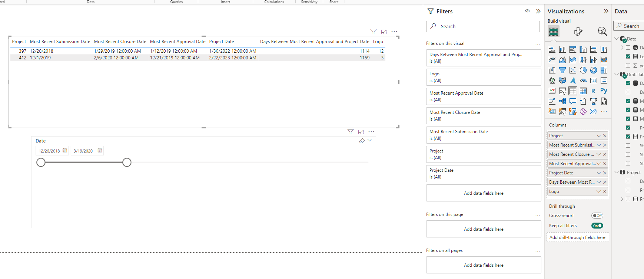Click the table visual's filter funnel icon

(x=374, y=32)
